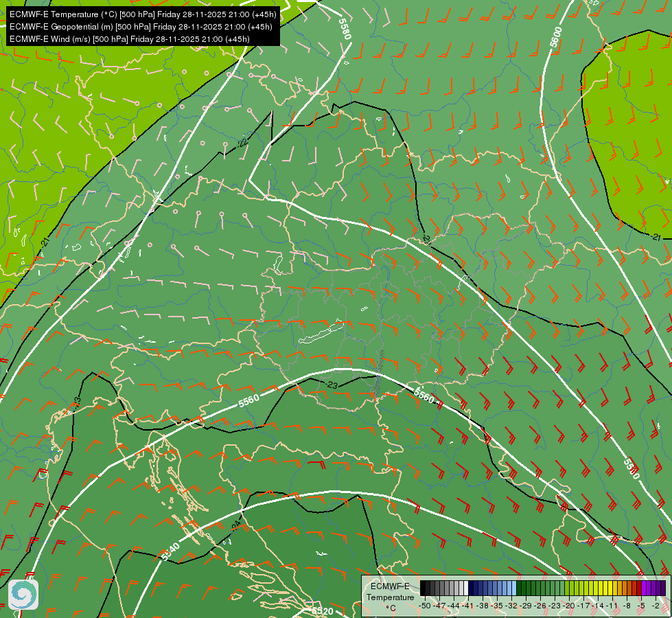The height and width of the screenshot is (618, 672).
Task: Click the 5540 geopotential contour label
Action: click(170, 551)
